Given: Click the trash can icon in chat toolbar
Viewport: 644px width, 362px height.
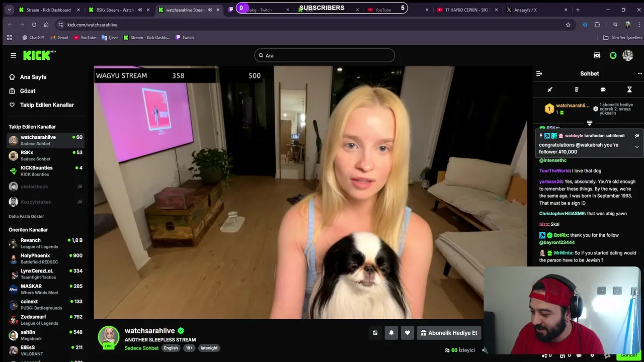Looking at the screenshot, I should [x=577, y=89].
